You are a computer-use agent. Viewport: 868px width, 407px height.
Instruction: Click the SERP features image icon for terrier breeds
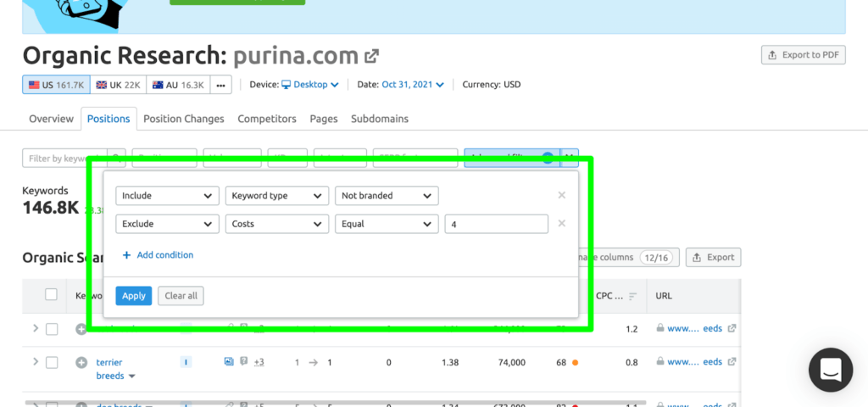[229, 362]
